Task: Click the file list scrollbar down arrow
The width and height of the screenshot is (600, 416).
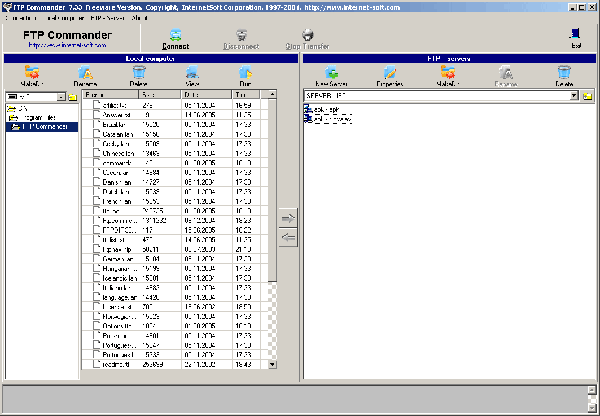Action: click(272, 364)
